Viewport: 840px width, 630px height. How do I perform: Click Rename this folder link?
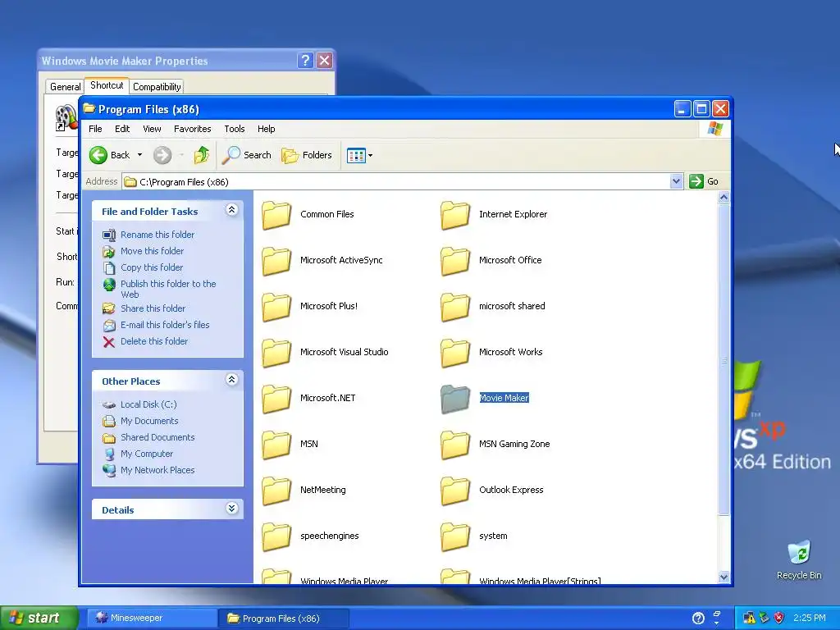[x=157, y=235]
